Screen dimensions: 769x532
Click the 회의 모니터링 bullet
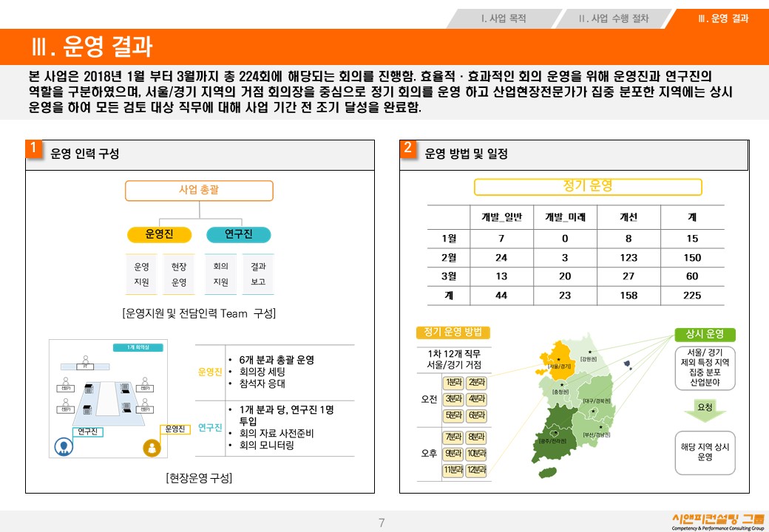click(x=267, y=446)
